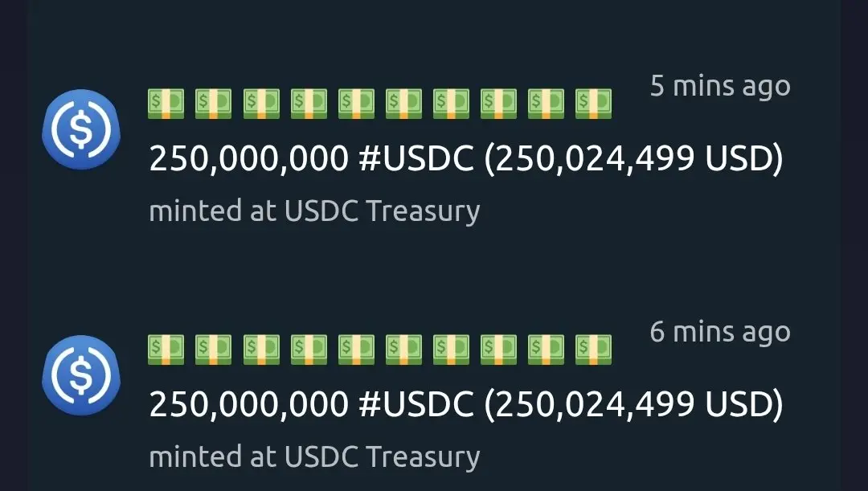The width and height of the screenshot is (868, 491).
Task: Click (250,024,499 USD) value in bottom alert
Action: (634, 405)
